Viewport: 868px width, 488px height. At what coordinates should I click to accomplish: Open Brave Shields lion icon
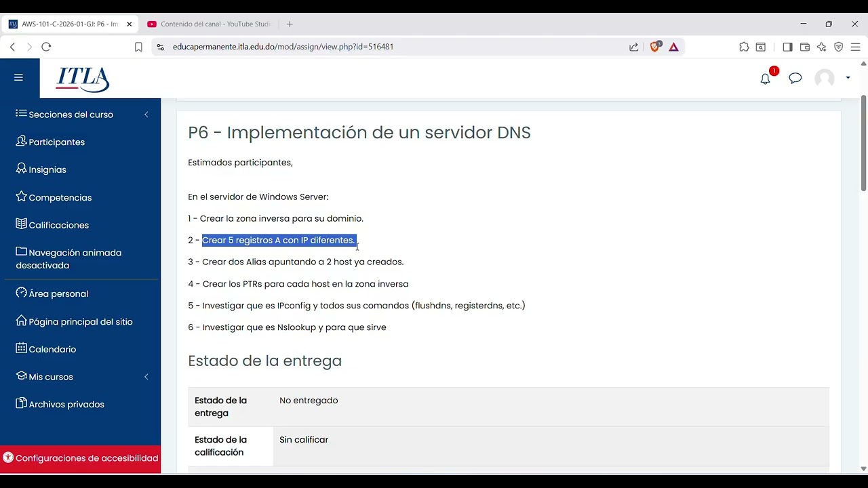click(655, 47)
